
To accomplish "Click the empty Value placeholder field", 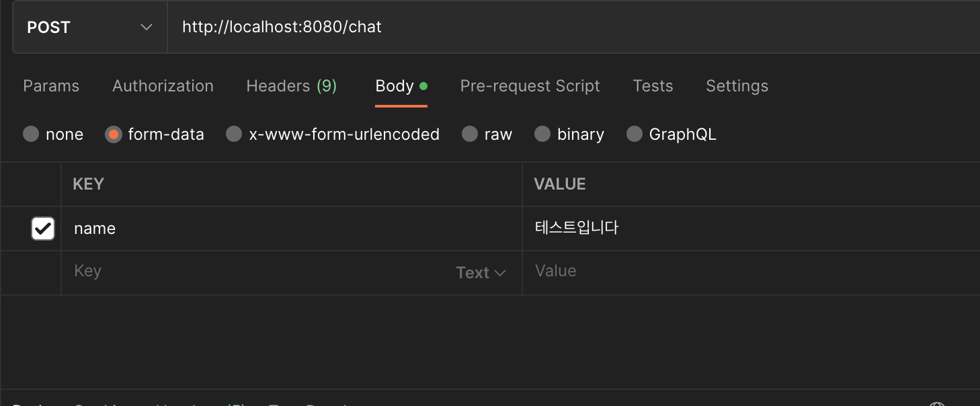I will pos(739,272).
